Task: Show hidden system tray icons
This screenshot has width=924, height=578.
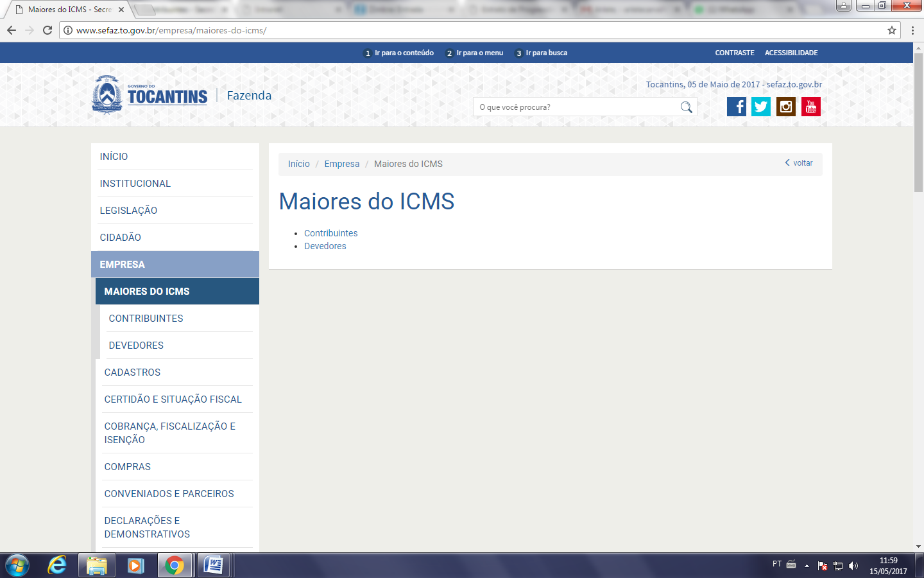Action: pyautogui.click(x=807, y=566)
